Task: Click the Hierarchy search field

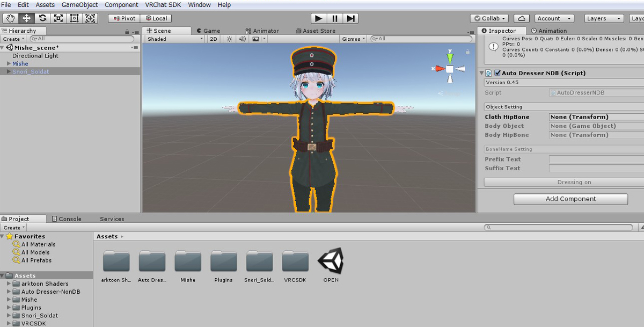Action: click(82, 39)
